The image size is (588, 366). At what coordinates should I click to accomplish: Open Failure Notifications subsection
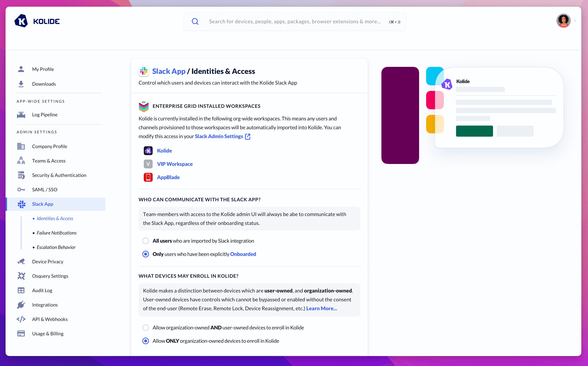(x=57, y=233)
